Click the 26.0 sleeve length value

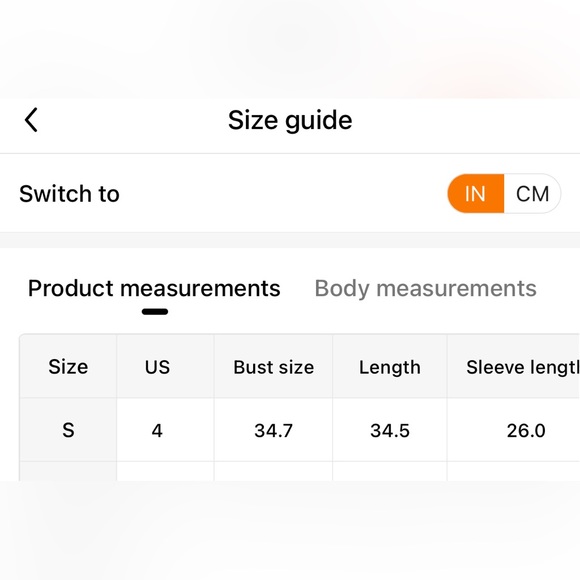[x=526, y=430]
